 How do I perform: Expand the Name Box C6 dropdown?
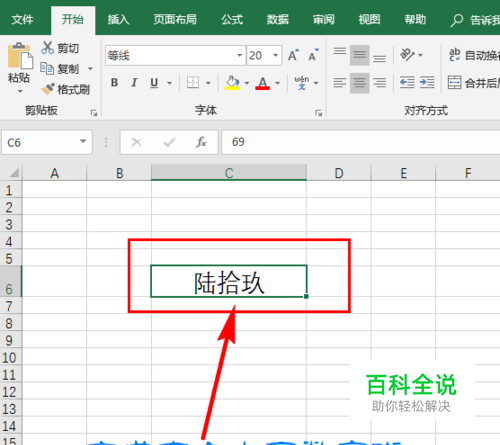[83, 142]
